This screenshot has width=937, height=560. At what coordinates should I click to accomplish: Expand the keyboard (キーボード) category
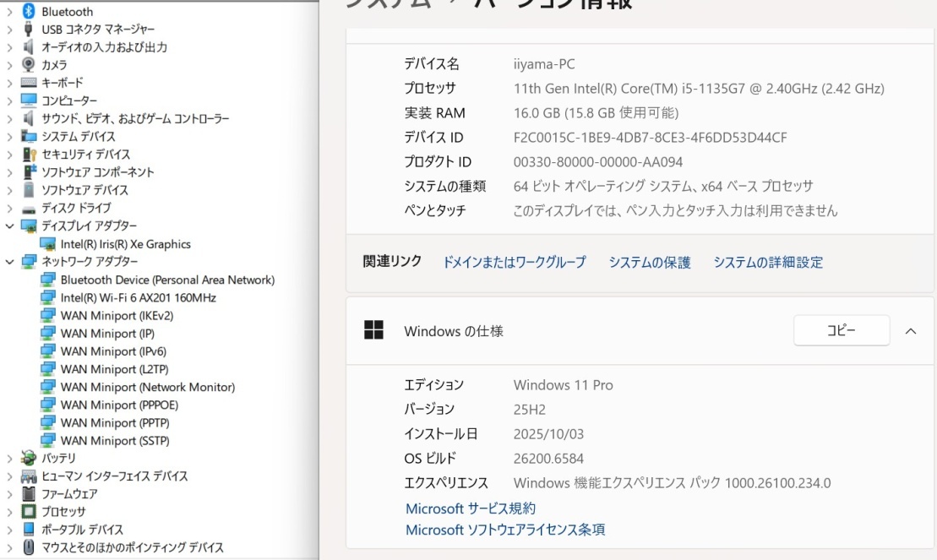(x=9, y=83)
